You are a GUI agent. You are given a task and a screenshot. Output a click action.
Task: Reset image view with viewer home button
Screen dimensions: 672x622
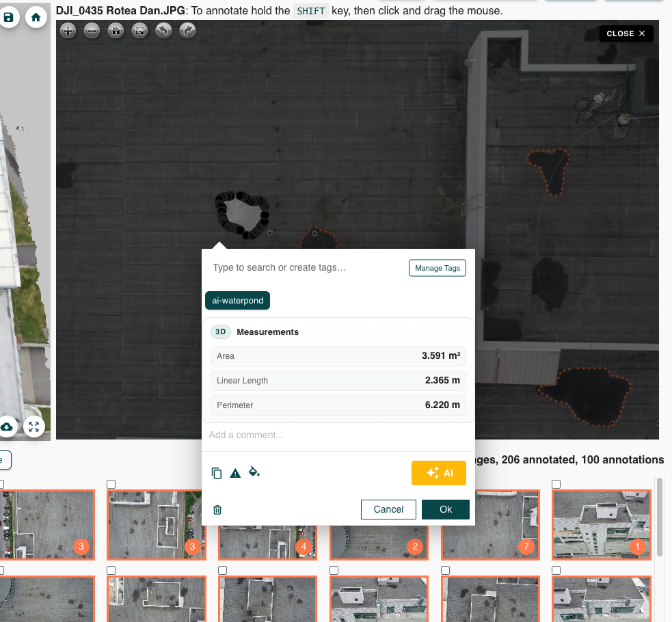point(116,31)
